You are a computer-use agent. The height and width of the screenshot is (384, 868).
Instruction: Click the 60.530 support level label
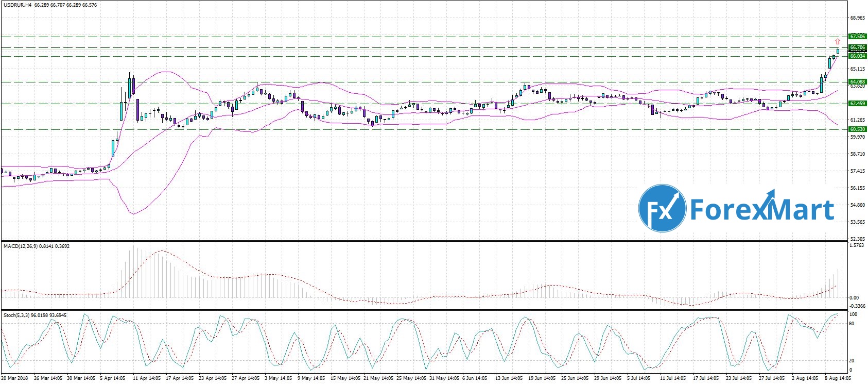tap(857, 129)
